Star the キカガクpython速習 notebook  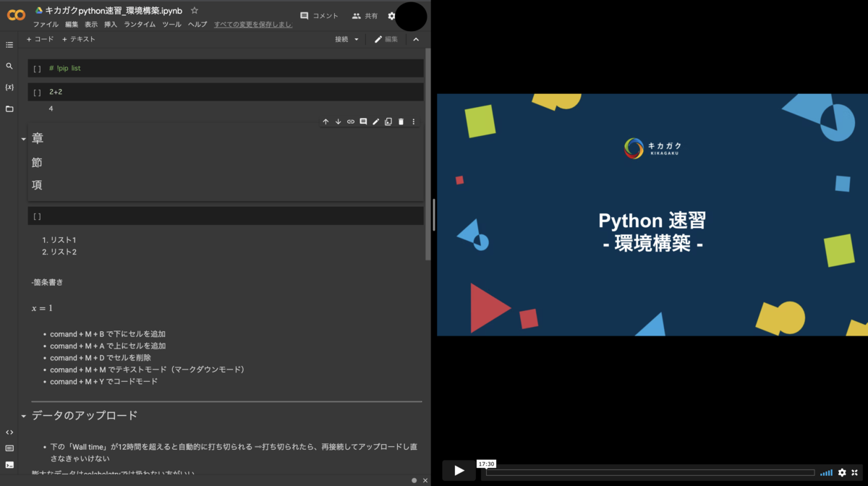click(x=195, y=10)
